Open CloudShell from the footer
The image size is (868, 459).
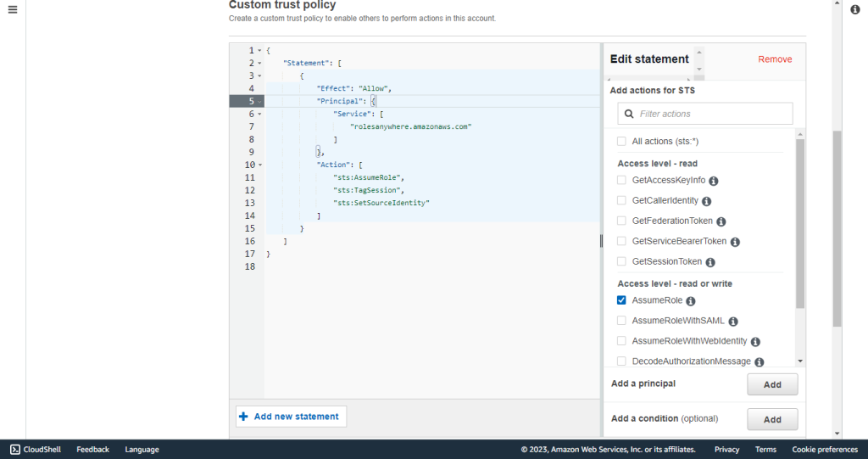[36, 450]
